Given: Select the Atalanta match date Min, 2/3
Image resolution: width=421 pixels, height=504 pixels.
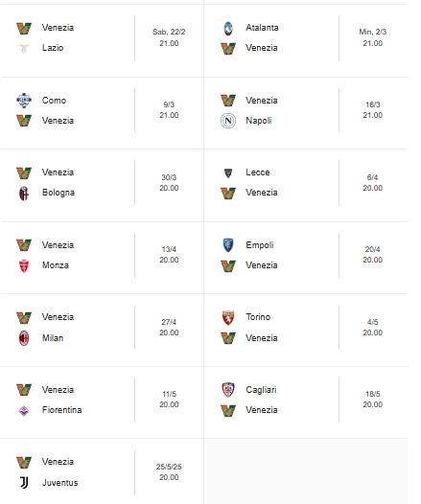Looking at the screenshot, I should (372, 32).
